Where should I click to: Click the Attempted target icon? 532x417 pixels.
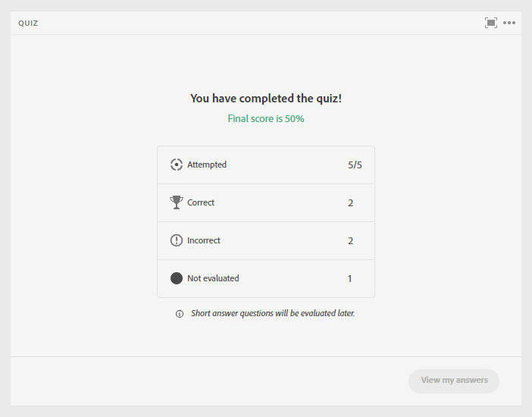point(177,165)
